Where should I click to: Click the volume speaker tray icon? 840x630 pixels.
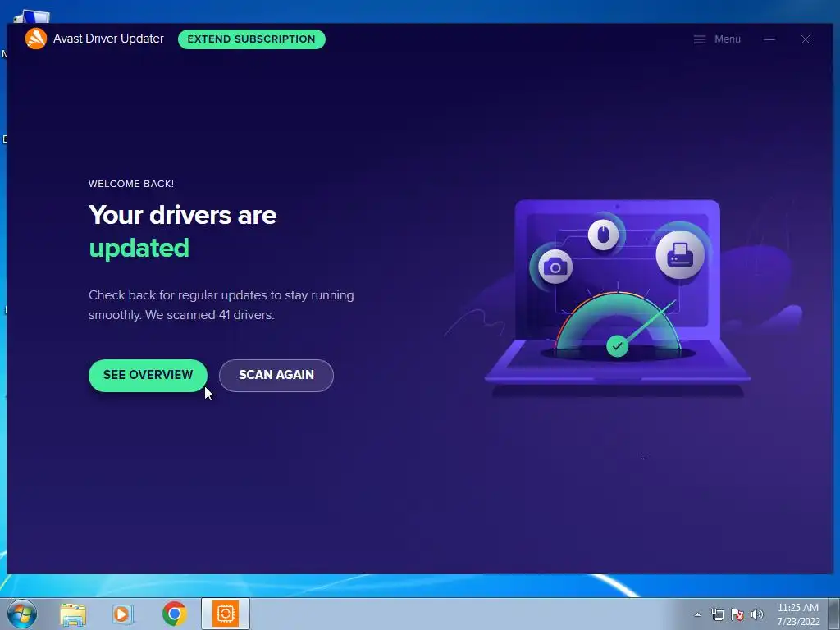pyautogui.click(x=757, y=614)
